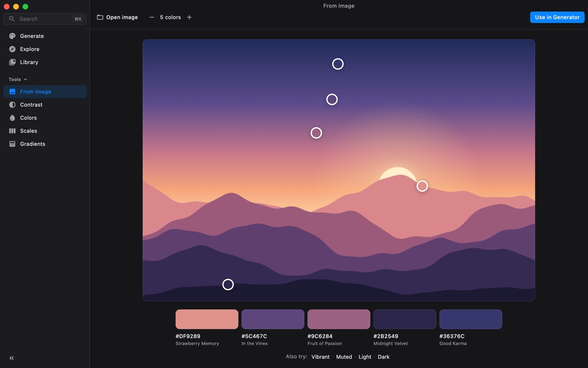Viewport: 588px width, 368px height.
Task: Click the Scales bars icon
Action: point(12,131)
